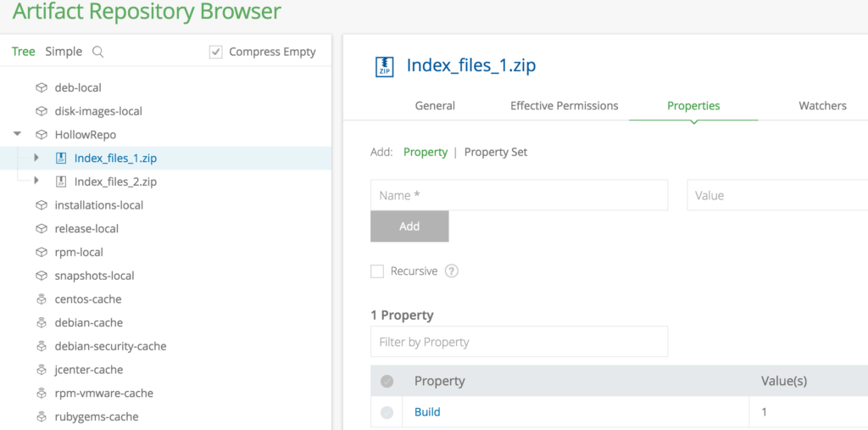Click the HollowRepo repository icon
Screen dimensions: 868x430
[x=41, y=135]
